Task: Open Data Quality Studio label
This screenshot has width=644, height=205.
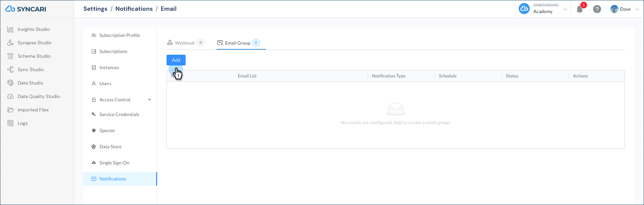Action: [x=39, y=96]
